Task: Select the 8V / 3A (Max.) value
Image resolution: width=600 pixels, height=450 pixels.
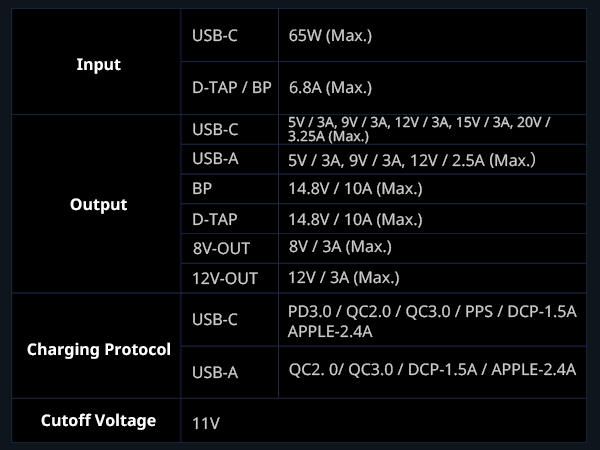Action: [339, 247]
